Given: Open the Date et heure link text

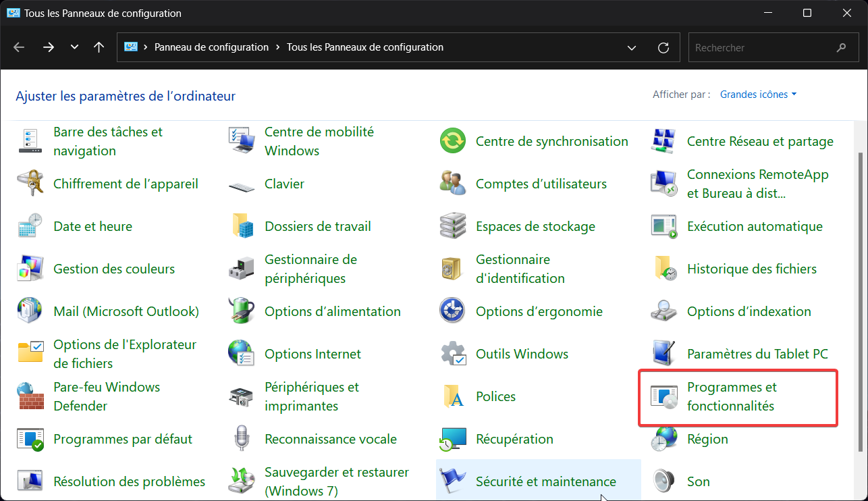Looking at the screenshot, I should (93, 226).
